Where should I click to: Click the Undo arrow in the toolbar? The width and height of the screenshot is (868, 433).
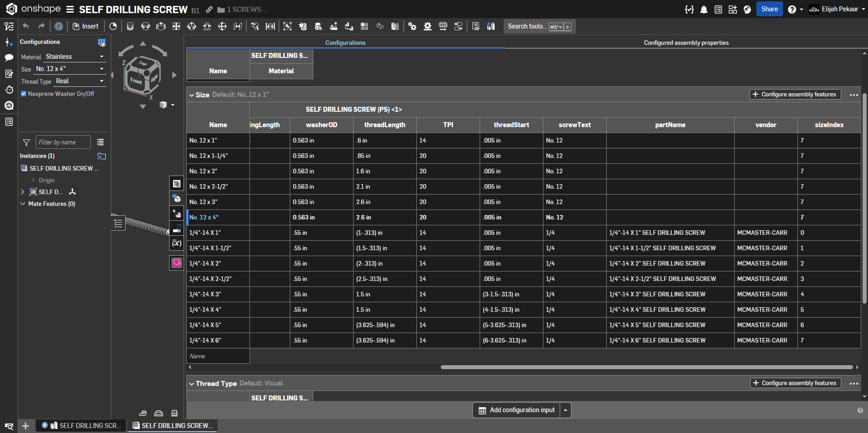tap(26, 26)
